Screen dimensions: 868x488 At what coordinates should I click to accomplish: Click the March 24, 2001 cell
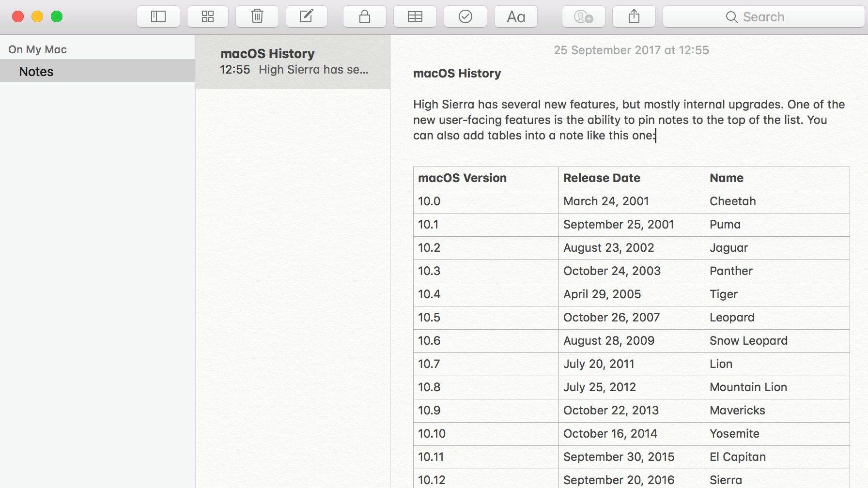click(x=632, y=201)
